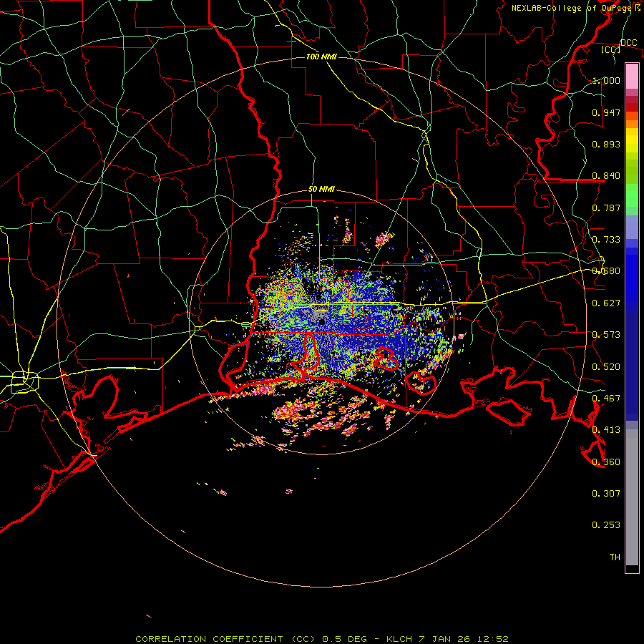Image resolution: width=644 pixels, height=644 pixels.
Task: Pick the bright green color bar segment
Action: pos(632,195)
